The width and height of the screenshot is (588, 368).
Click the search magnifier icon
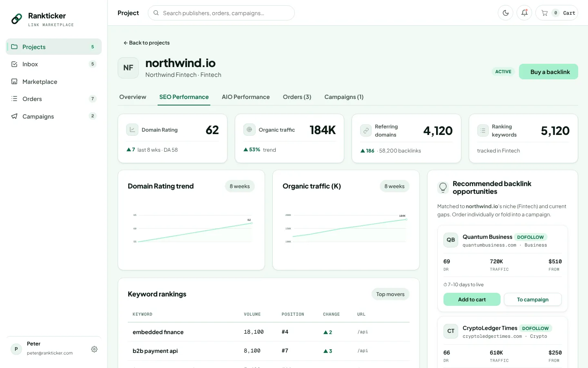[156, 13]
